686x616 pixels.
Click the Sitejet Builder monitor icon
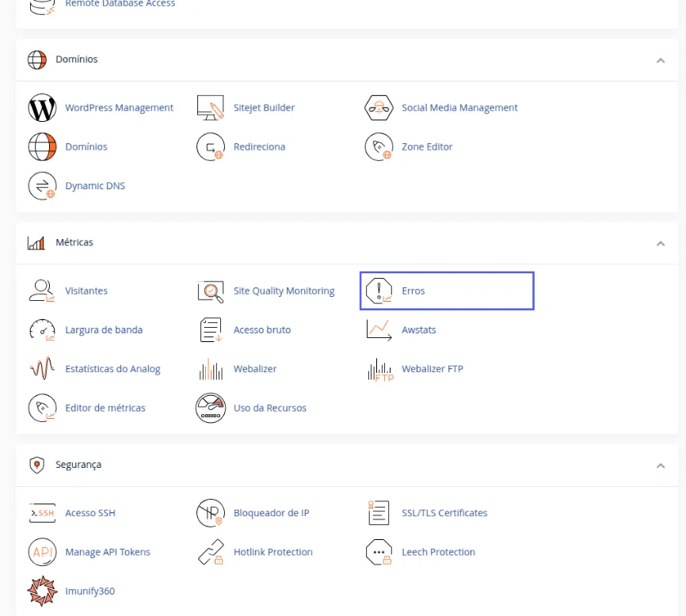tap(211, 108)
